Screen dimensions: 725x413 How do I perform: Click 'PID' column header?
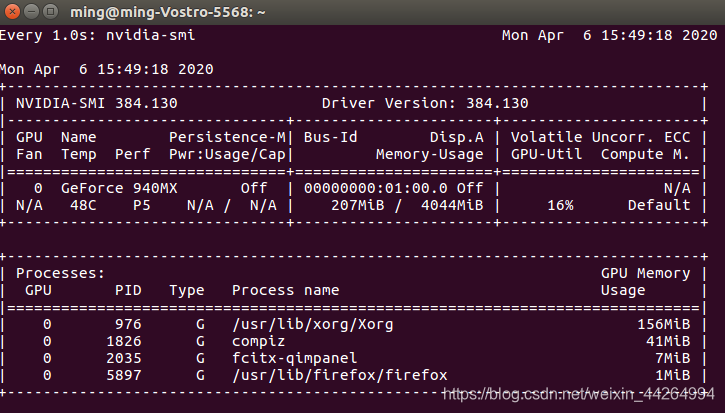click(x=128, y=290)
